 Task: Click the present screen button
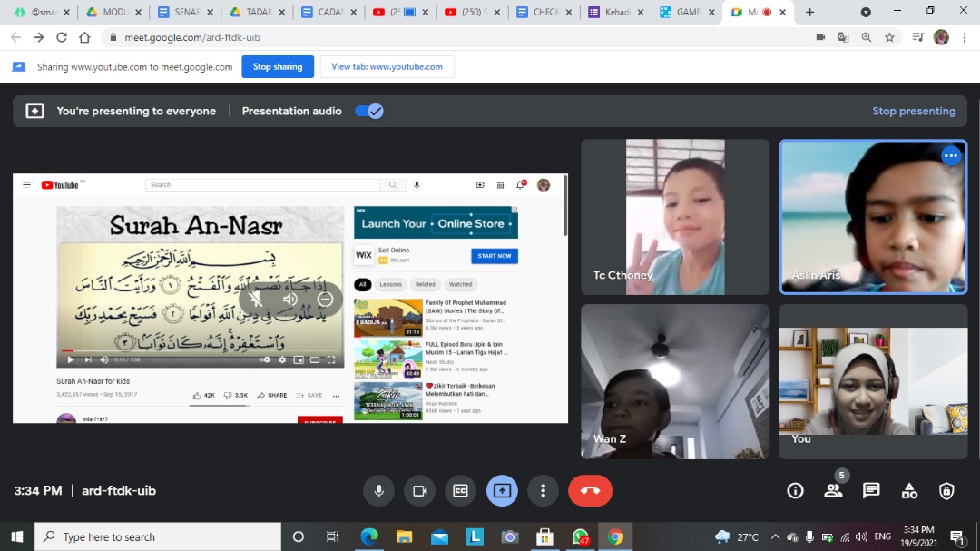coord(502,491)
